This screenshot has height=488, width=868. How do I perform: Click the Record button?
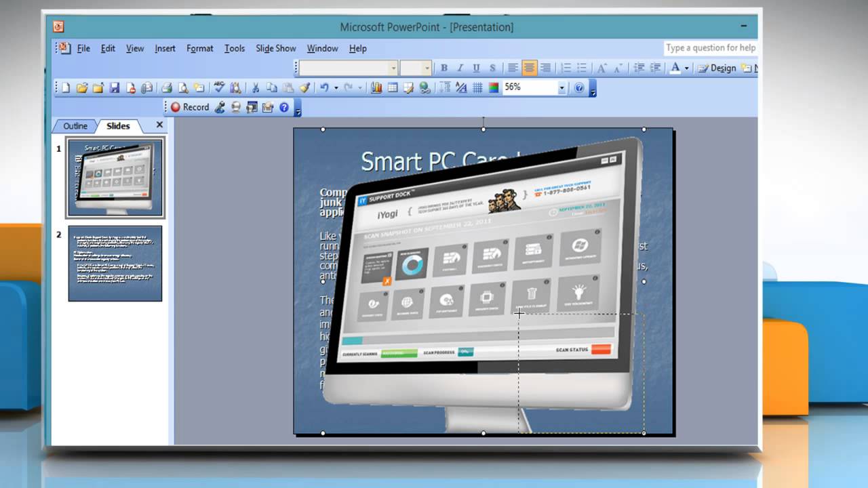190,107
